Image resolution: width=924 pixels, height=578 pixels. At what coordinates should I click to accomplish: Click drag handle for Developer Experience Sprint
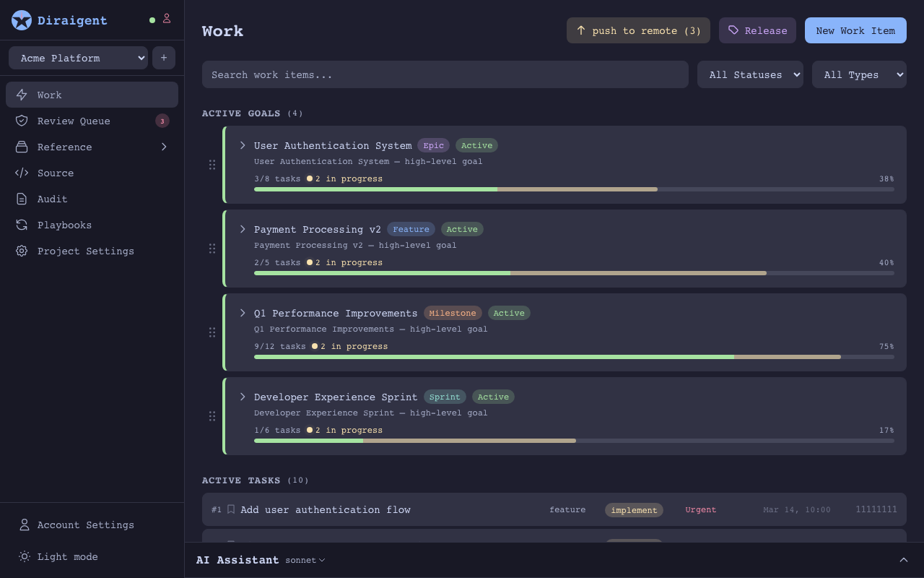coord(212,416)
